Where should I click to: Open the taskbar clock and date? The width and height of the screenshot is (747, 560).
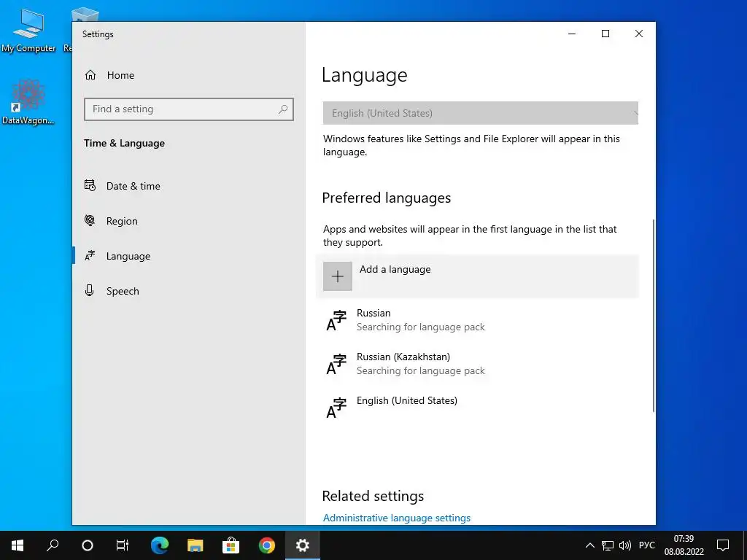click(x=684, y=545)
